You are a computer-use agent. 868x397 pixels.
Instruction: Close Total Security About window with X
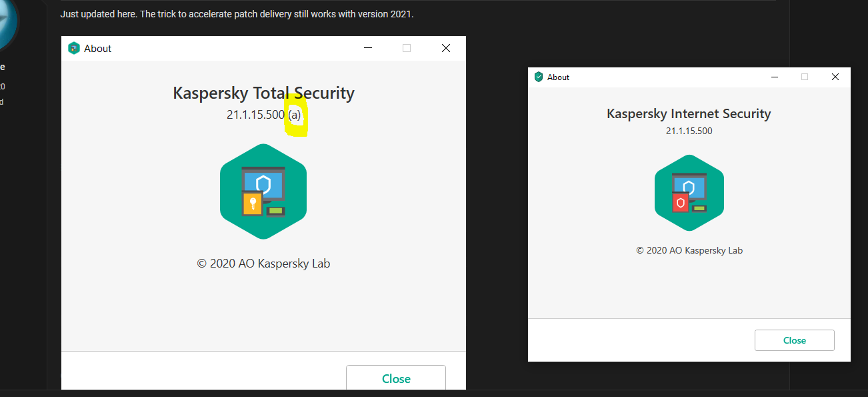coord(446,48)
